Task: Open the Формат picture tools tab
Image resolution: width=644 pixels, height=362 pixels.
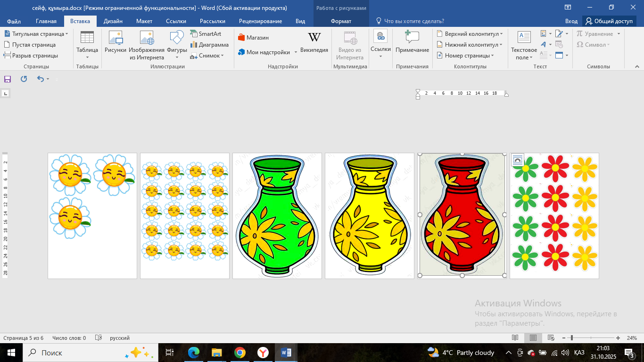Action: (341, 21)
